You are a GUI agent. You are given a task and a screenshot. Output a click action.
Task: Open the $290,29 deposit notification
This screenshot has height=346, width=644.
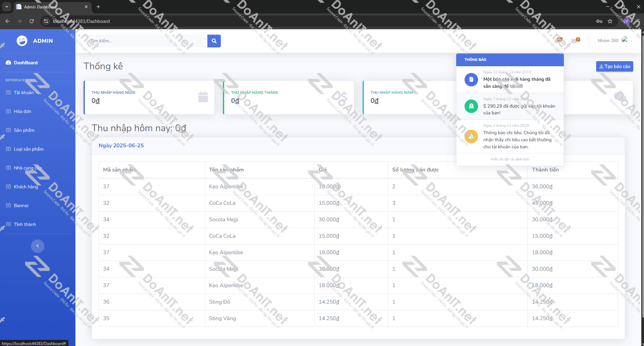pos(510,106)
